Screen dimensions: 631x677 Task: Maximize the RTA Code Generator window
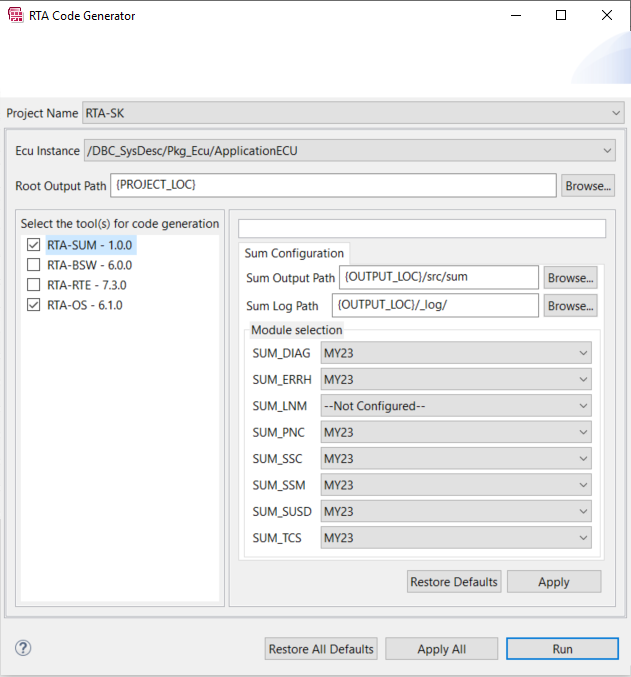[x=561, y=16]
